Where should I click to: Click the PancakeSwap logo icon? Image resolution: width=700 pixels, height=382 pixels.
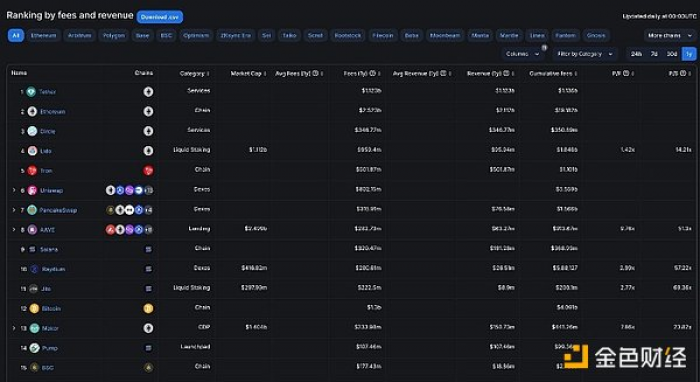coord(32,210)
